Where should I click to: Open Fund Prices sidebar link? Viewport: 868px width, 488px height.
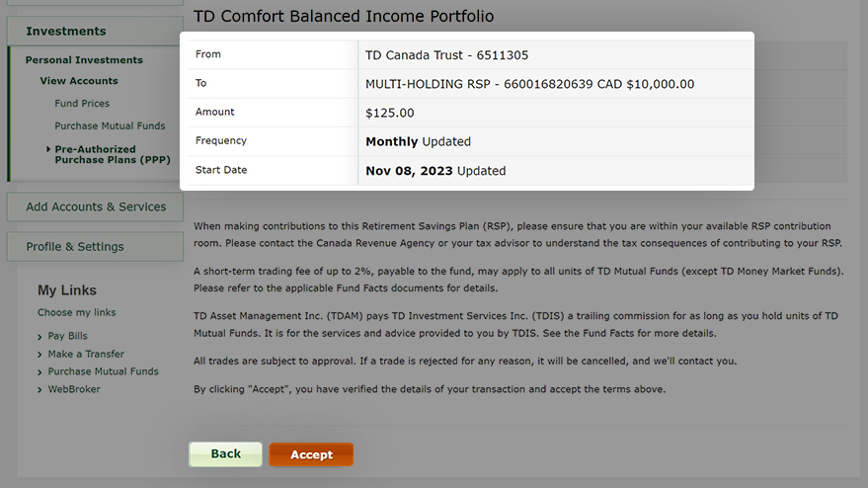coord(82,104)
